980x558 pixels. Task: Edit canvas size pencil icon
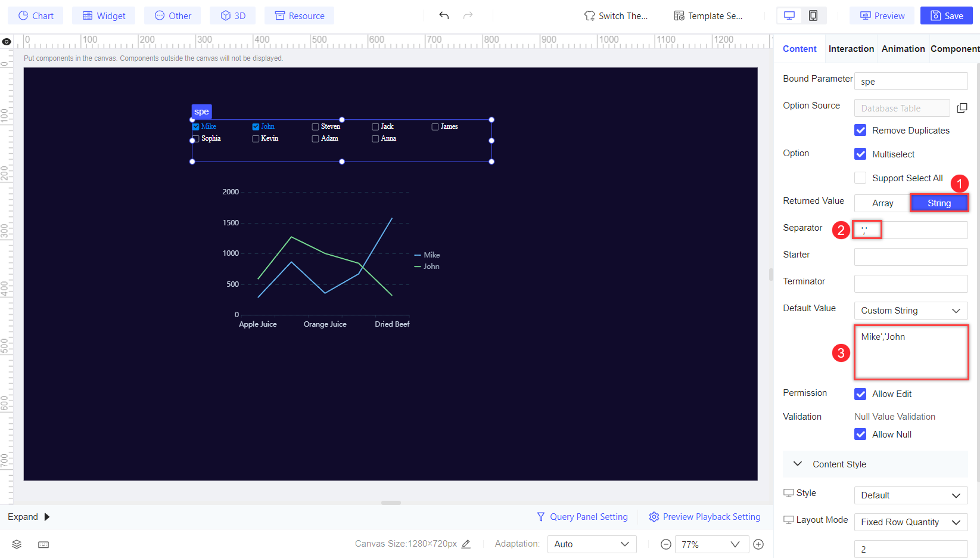point(466,544)
